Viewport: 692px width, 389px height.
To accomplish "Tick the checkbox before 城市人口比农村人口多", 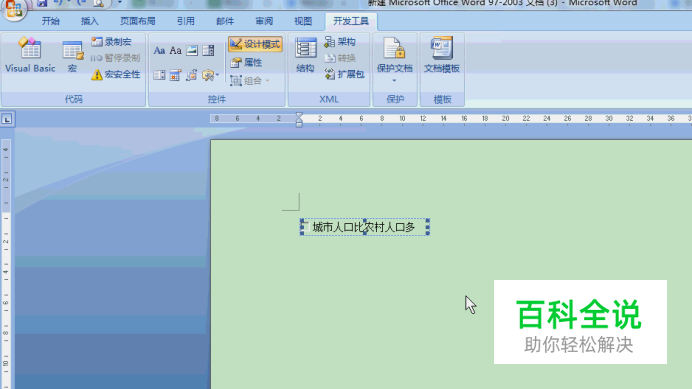I will (306, 227).
